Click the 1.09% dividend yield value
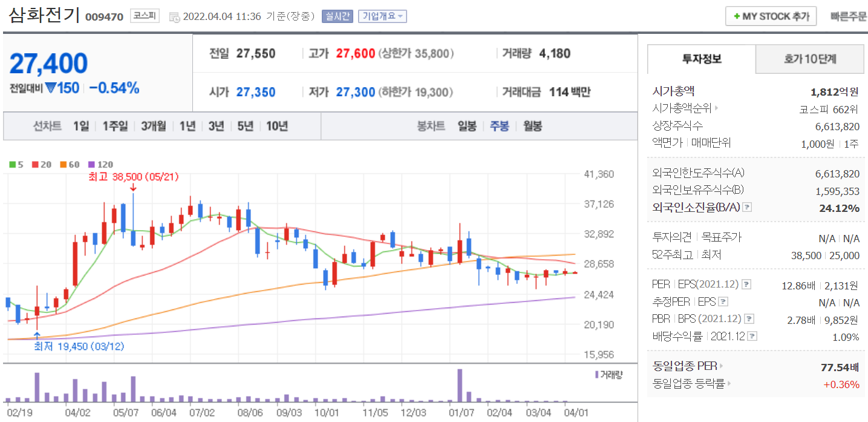This screenshot has width=868, height=422. tap(846, 337)
